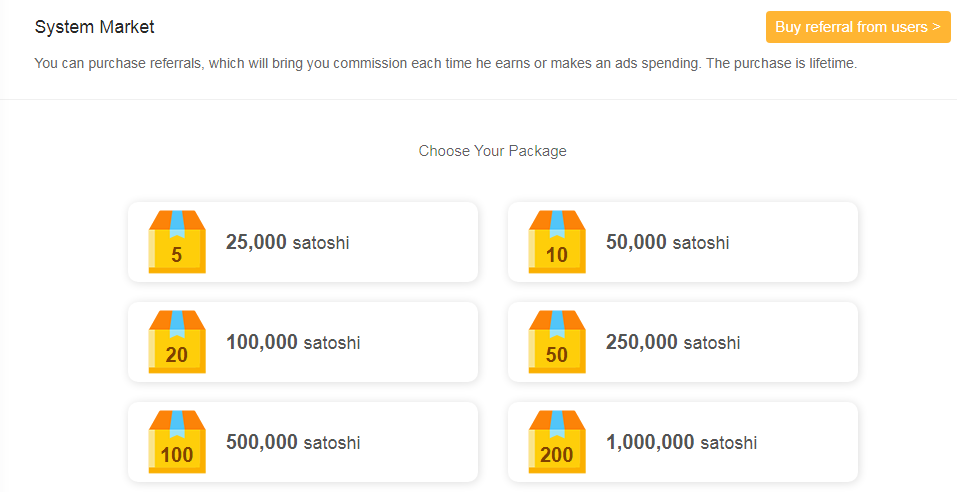Image resolution: width=957 pixels, height=492 pixels.
Task: Pick the 250,000 price amount
Action: (x=642, y=342)
